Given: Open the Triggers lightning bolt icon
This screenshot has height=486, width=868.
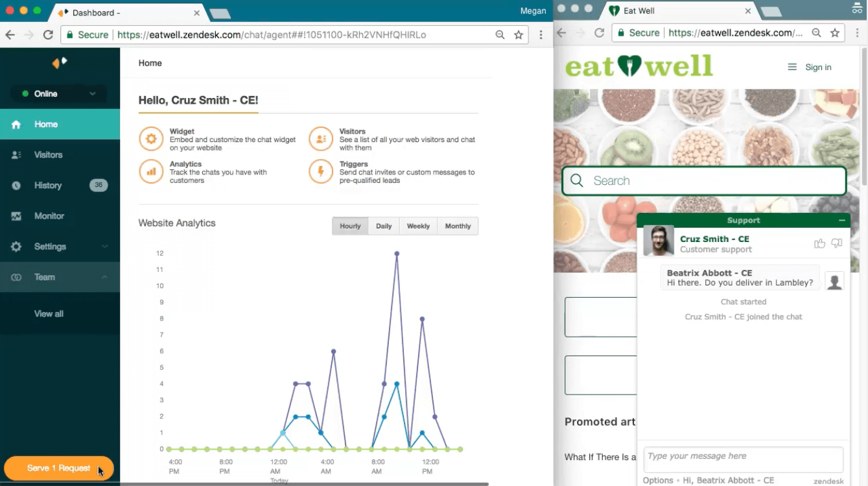Looking at the screenshot, I should pyautogui.click(x=321, y=172).
